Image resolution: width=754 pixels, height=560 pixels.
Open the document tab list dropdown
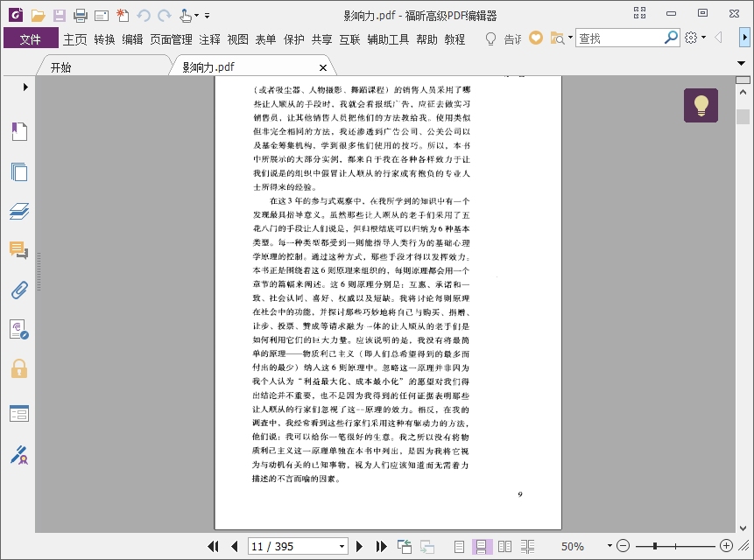[x=741, y=63]
